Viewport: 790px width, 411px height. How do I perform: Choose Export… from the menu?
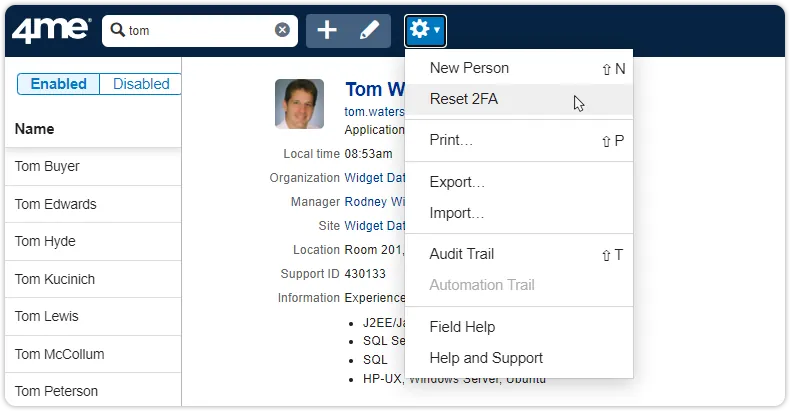pyautogui.click(x=519, y=182)
